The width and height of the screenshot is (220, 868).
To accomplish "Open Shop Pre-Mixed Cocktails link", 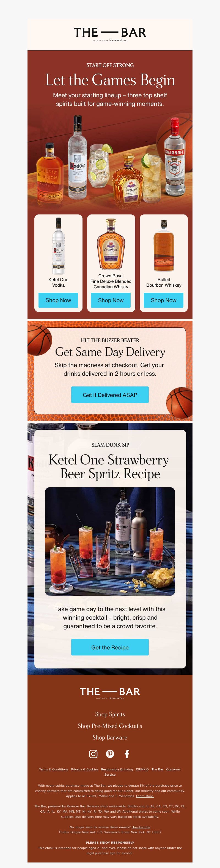I will tap(110, 726).
